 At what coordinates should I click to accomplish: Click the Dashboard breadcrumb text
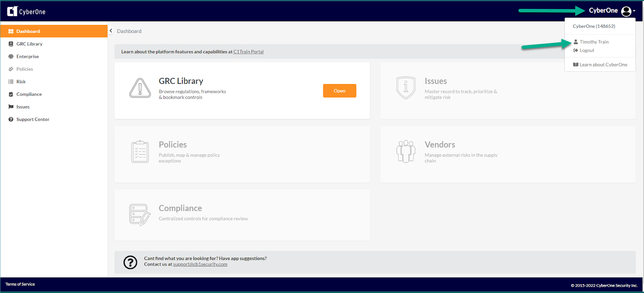tap(129, 31)
